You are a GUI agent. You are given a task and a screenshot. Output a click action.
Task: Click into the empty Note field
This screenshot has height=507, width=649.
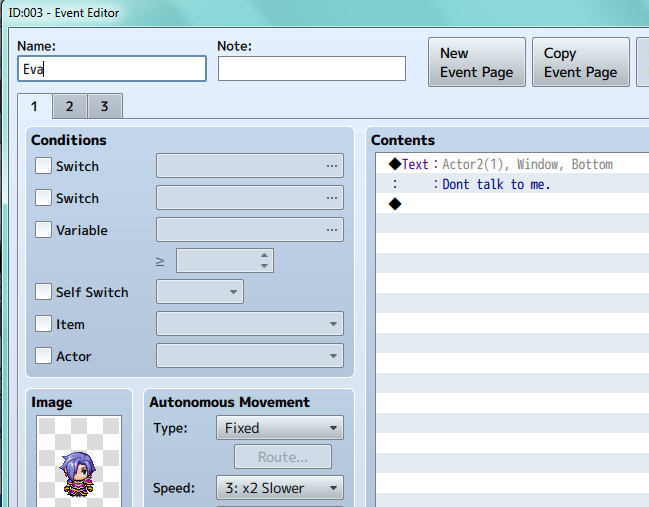[x=312, y=69]
